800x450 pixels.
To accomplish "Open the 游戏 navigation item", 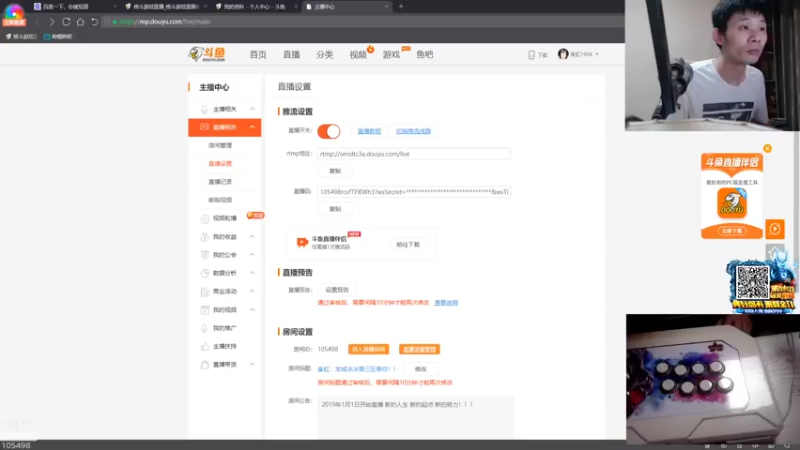I will (391, 55).
